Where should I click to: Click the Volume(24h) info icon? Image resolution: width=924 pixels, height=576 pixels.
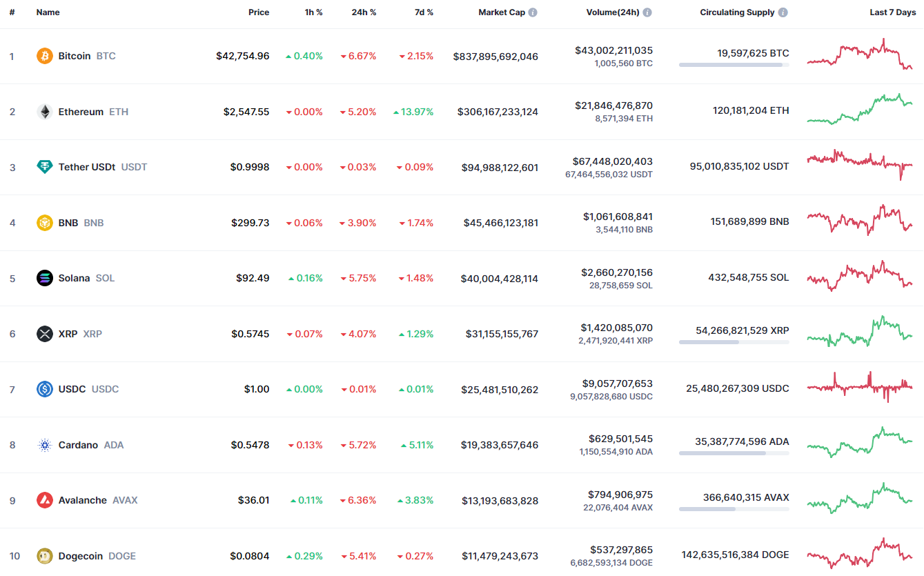click(x=647, y=12)
